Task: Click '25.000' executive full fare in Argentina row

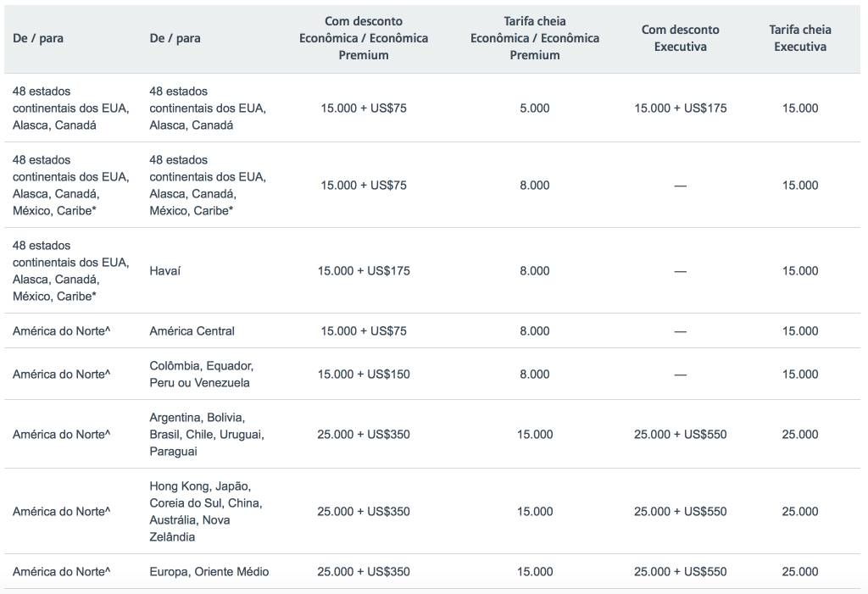Action: pos(800,435)
